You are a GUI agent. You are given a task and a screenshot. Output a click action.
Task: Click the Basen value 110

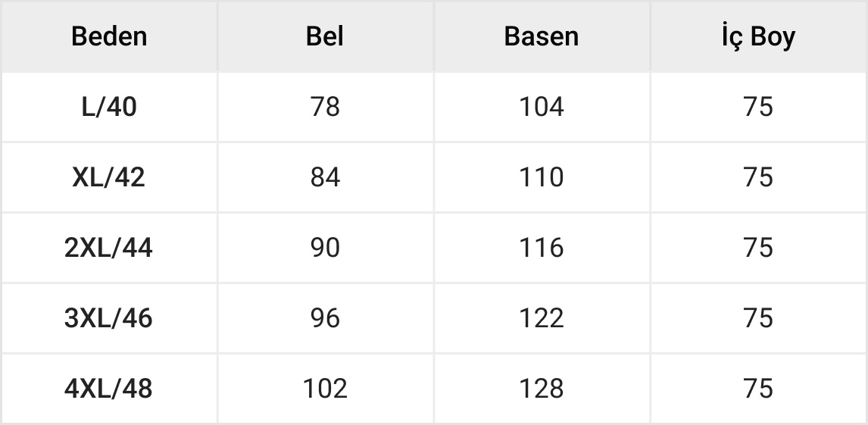541,177
